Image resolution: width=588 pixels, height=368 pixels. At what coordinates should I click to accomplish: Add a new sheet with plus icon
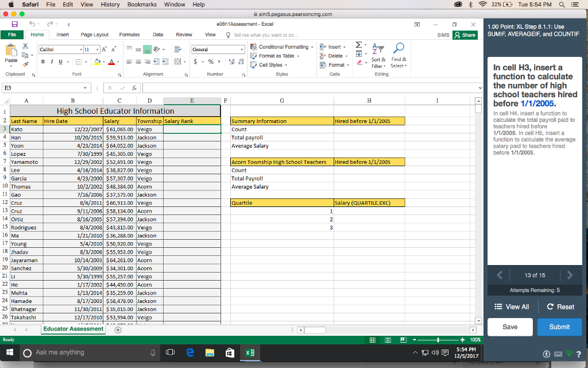coord(118,329)
